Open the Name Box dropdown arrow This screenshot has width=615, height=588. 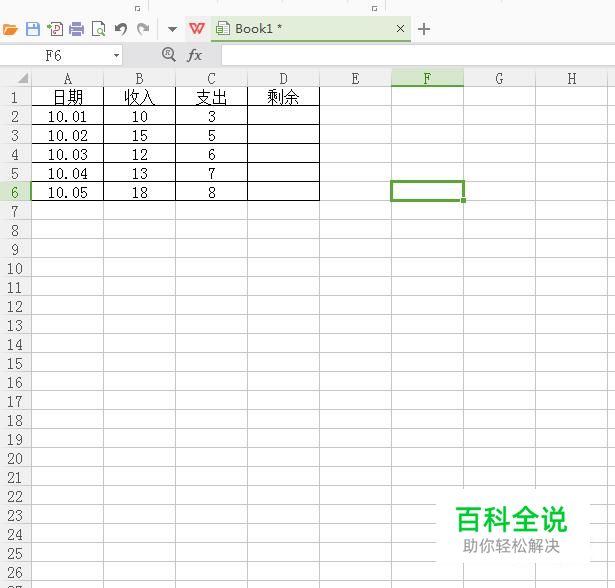pos(116,55)
